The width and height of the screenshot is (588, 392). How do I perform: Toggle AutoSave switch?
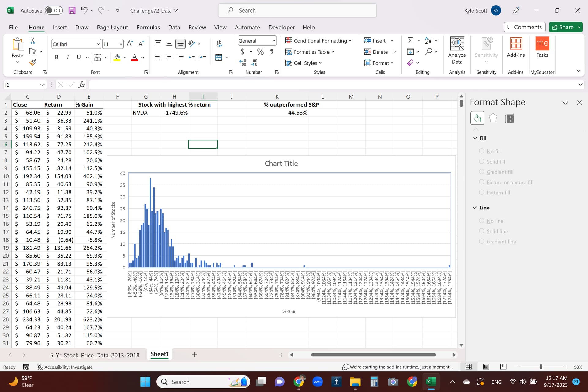(x=54, y=10)
